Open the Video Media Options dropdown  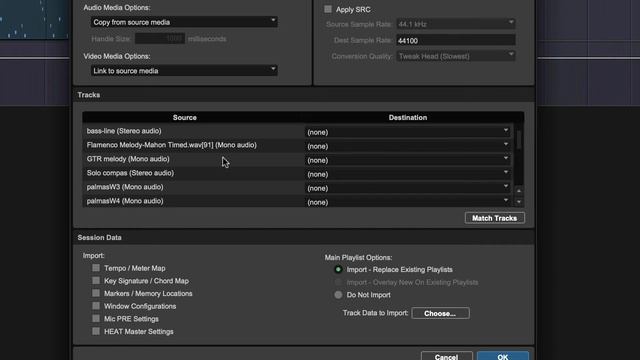pos(184,71)
